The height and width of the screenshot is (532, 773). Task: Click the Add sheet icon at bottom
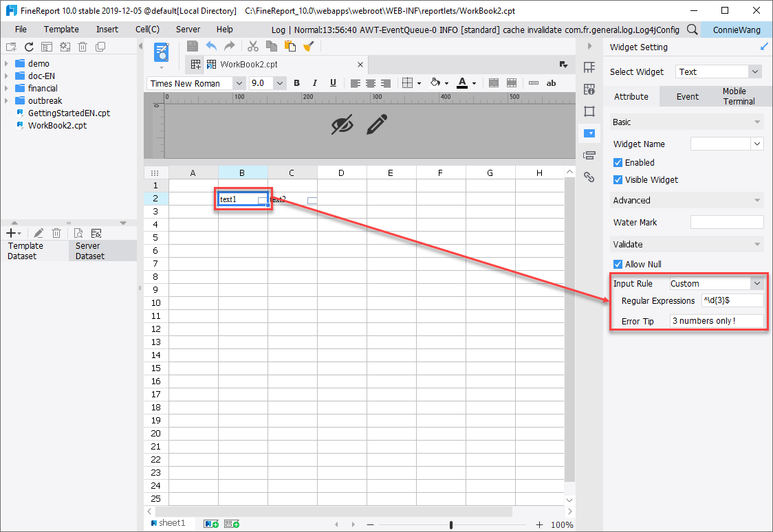point(211,524)
